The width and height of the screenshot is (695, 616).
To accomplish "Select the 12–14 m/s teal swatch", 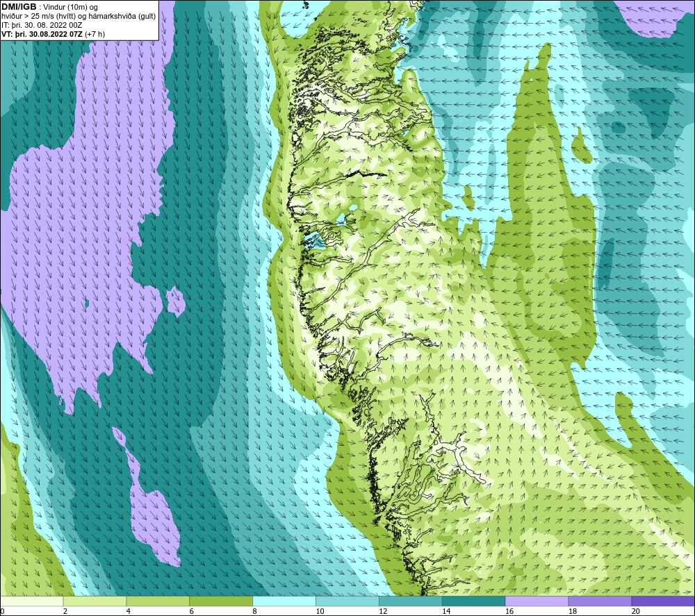I will 411,601.
